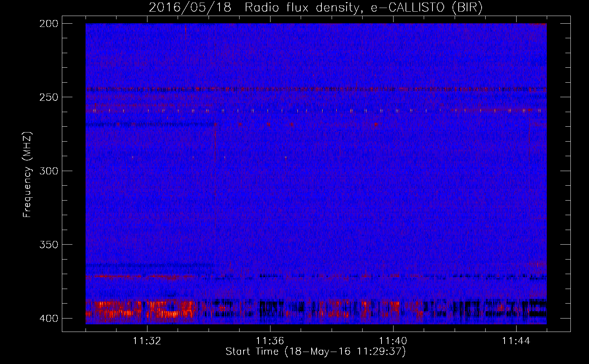The width and height of the screenshot is (589, 364).
Task: Click the 200 frequency tick label
Action: 49,24
